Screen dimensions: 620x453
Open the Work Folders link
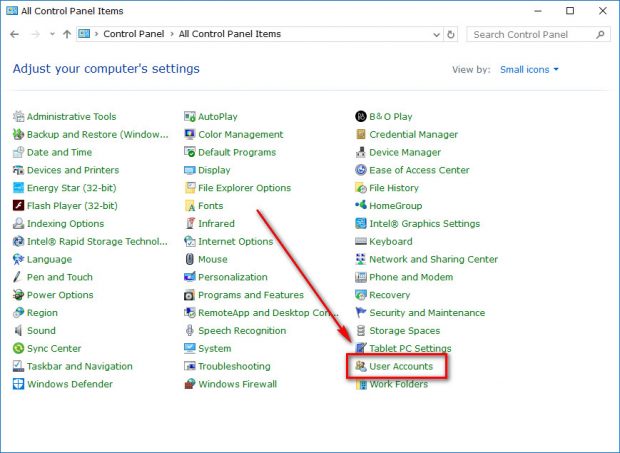click(399, 384)
